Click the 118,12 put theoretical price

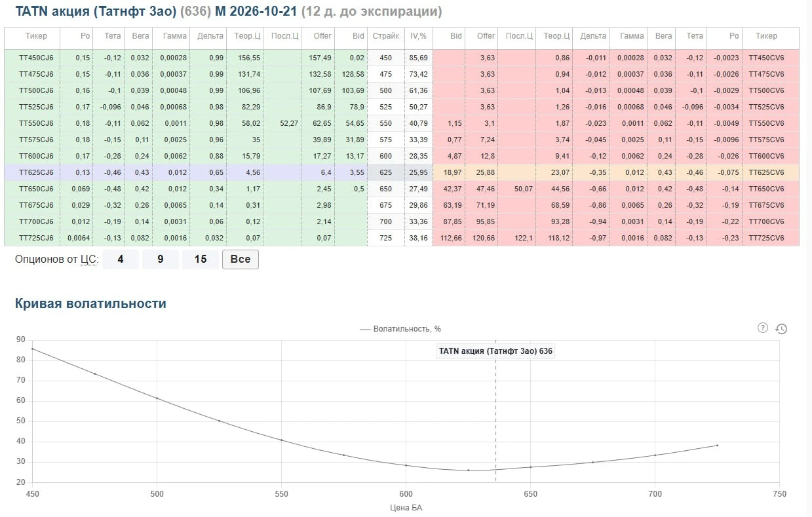click(x=554, y=238)
